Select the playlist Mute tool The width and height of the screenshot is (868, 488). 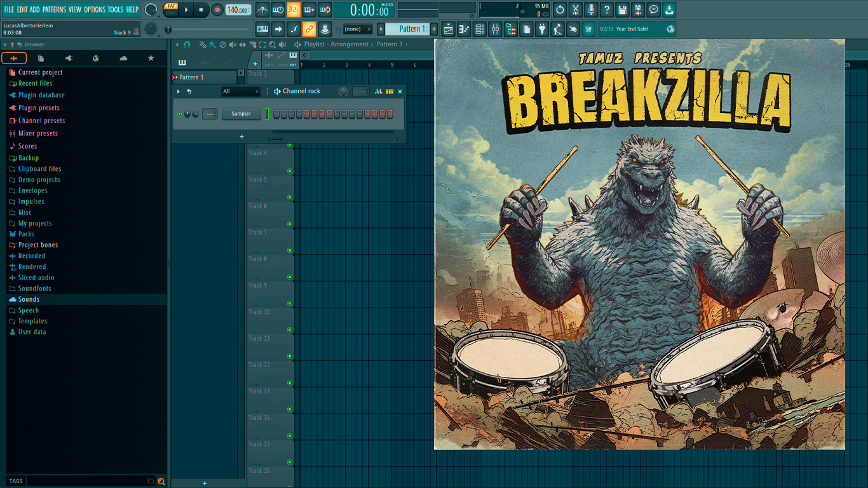tap(232, 44)
